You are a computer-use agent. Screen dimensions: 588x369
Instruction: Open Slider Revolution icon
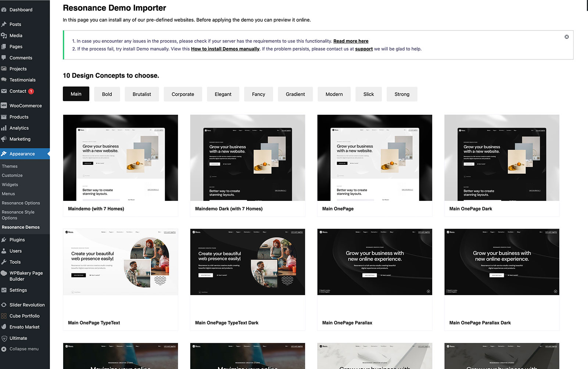click(4, 305)
